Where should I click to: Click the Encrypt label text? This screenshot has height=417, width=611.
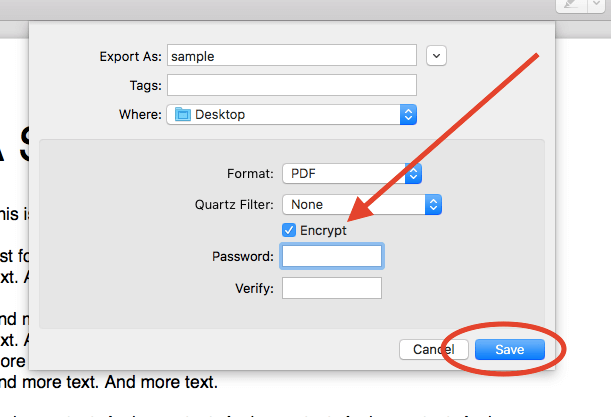pos(323,230)
